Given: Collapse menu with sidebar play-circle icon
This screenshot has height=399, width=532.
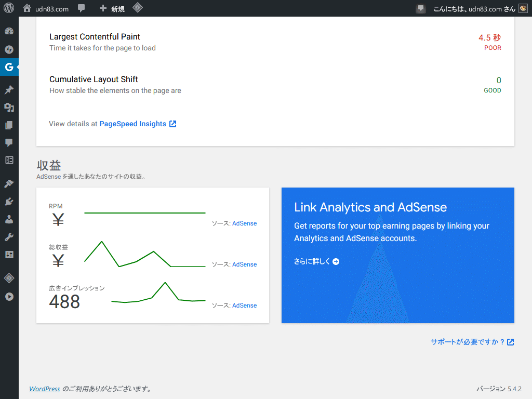Looking at the screenshot, I should (x=9, y=297).
